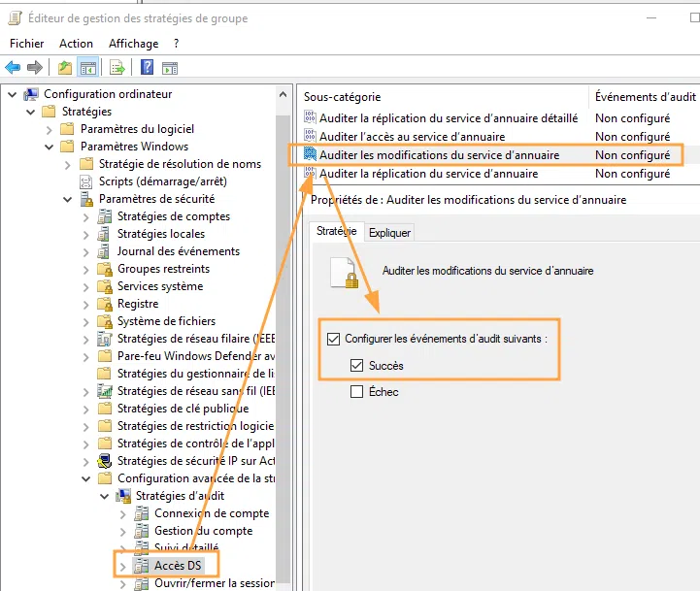This screenshot has width=700, height=591.
Task: Collapse the Configuration ordinateur node
Action: point(13,95)
